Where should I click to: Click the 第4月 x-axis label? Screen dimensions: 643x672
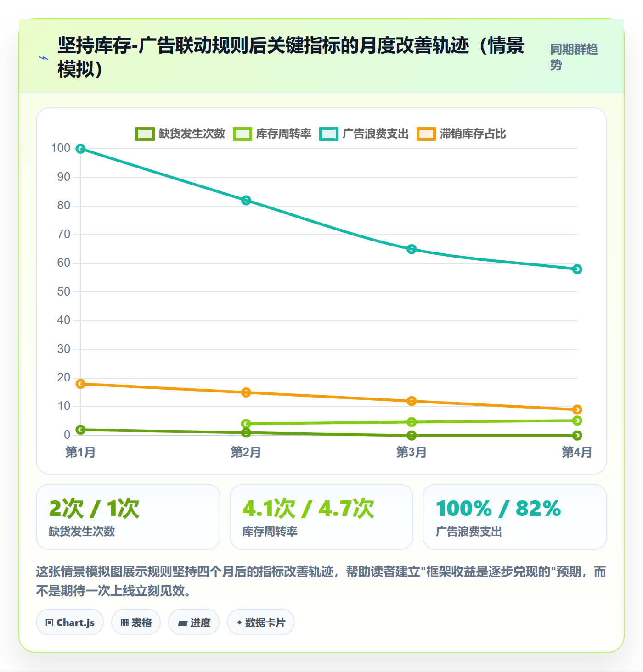click(577, 453)
